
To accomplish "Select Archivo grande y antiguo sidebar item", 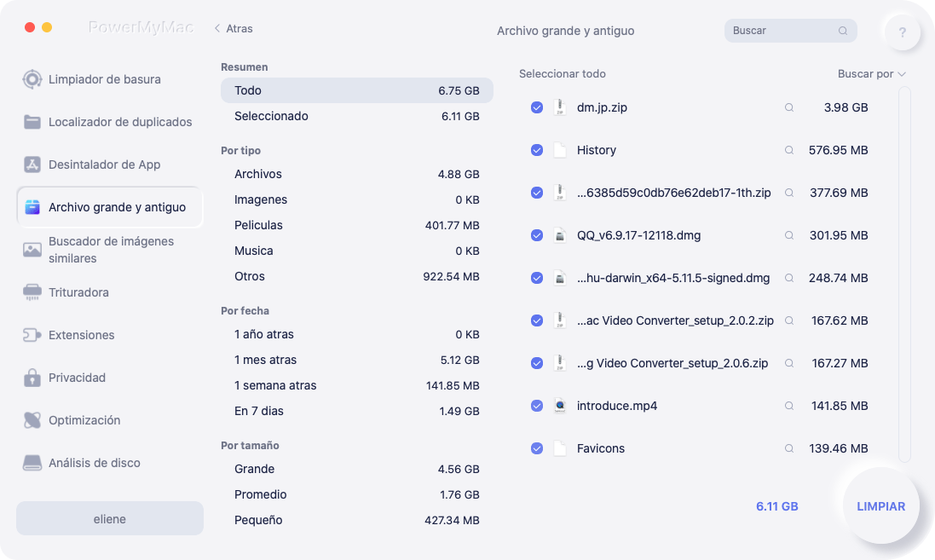I will 110,207.
